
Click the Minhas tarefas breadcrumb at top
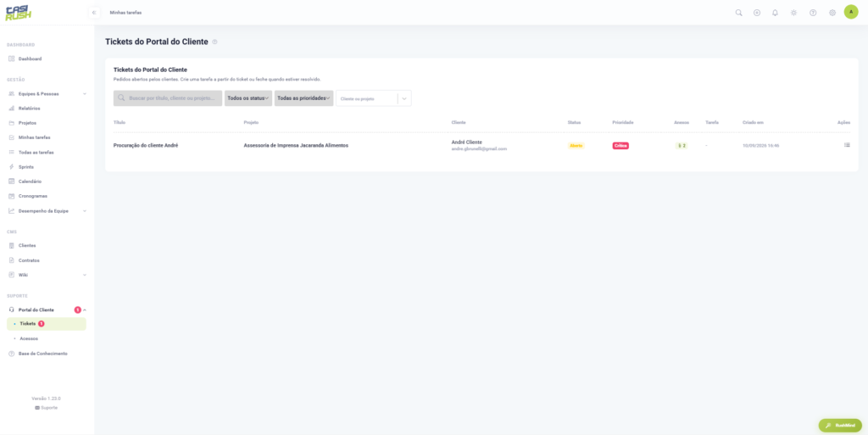pyautogui.click(x=125, y=12)
